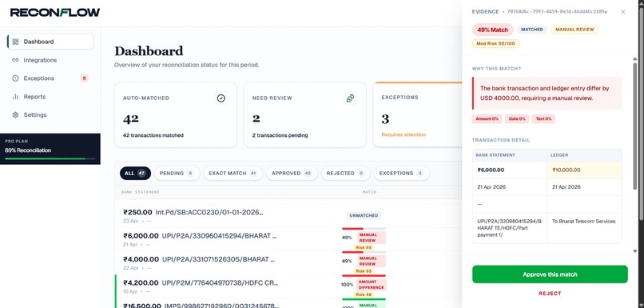Select the ₹16,500.00 IMPS transaction row
The height and width of the screenshot is (308, 644).
(288, 304)
